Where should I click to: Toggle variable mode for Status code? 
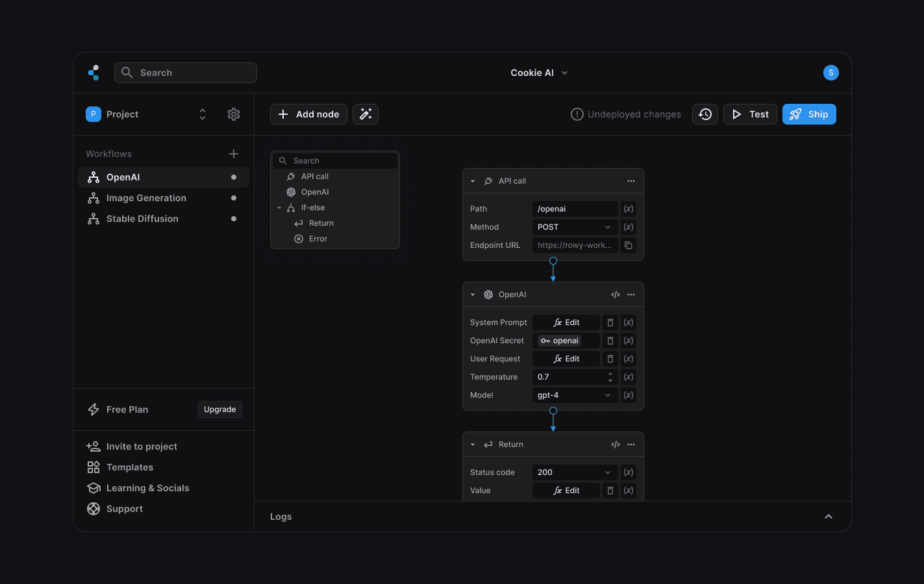628,472
